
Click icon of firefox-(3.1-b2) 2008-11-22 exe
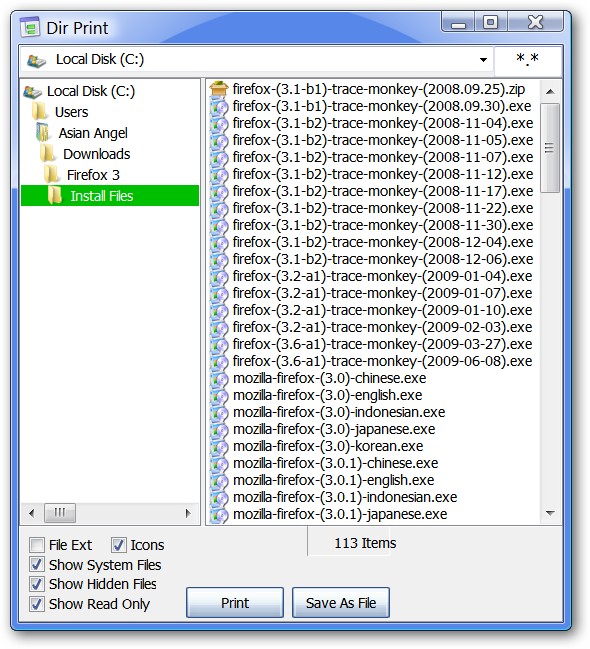pyautogui.click(x=219, y=208)
